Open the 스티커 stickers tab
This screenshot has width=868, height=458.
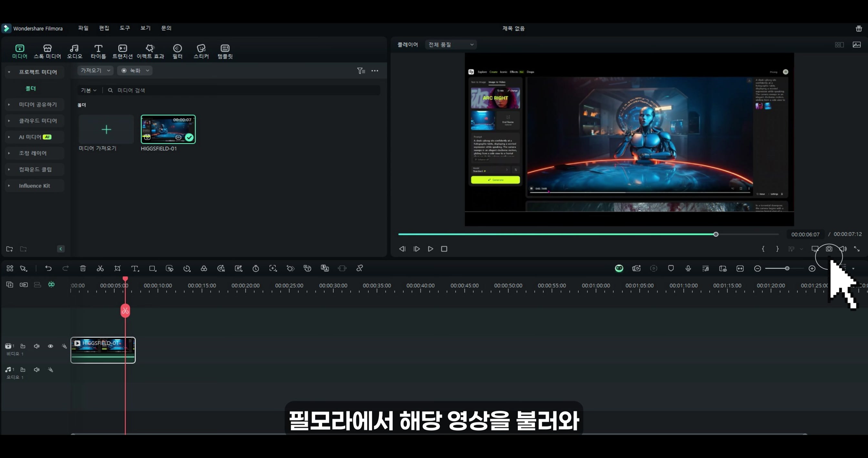[201, 51]
